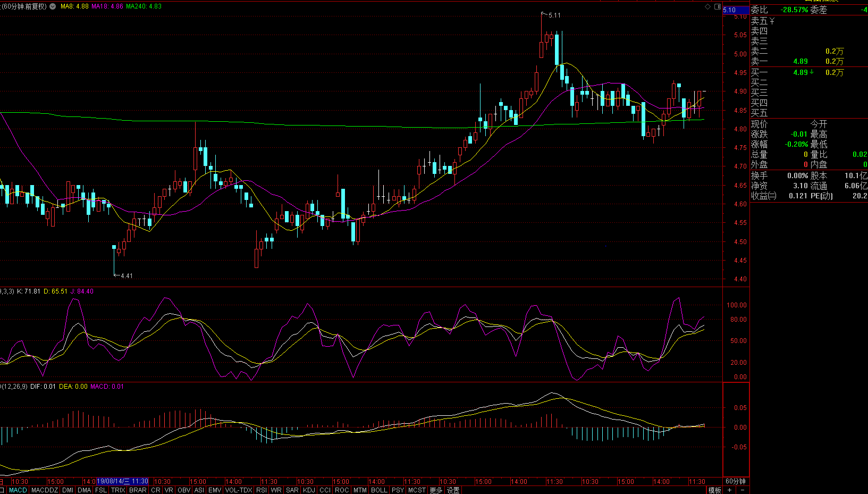Click the 4.41 low price annotation
The image size is (868, 494).
click(x=127, y=276)
